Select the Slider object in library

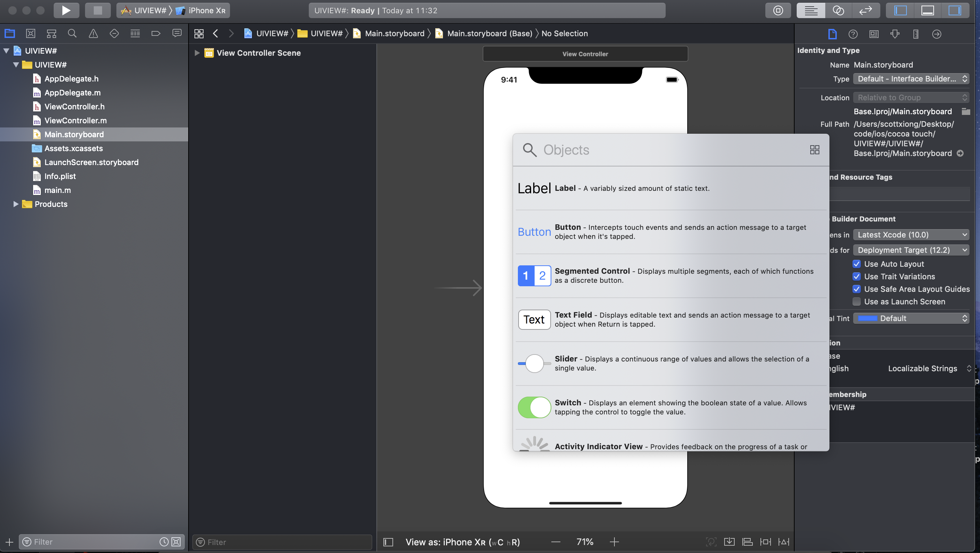coord(671,363)
